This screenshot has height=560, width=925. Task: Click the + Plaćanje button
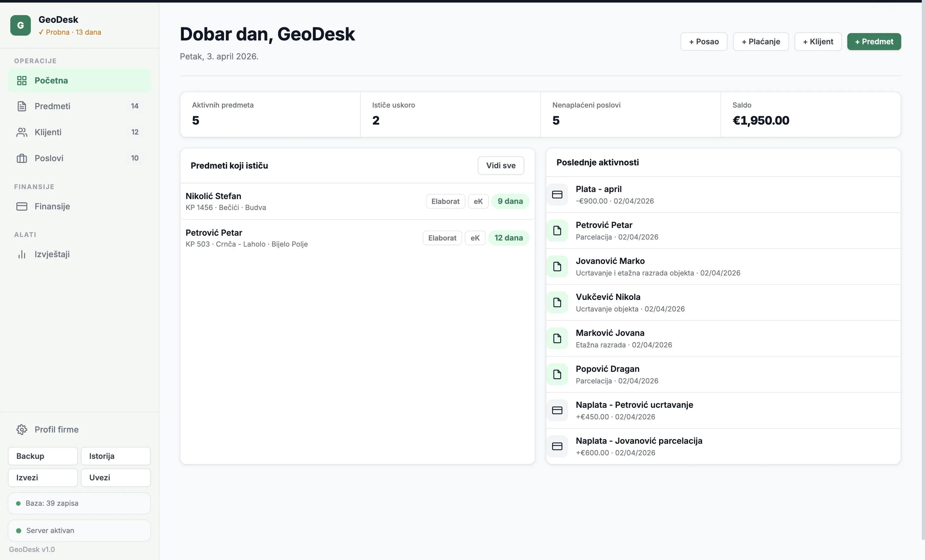761,42
